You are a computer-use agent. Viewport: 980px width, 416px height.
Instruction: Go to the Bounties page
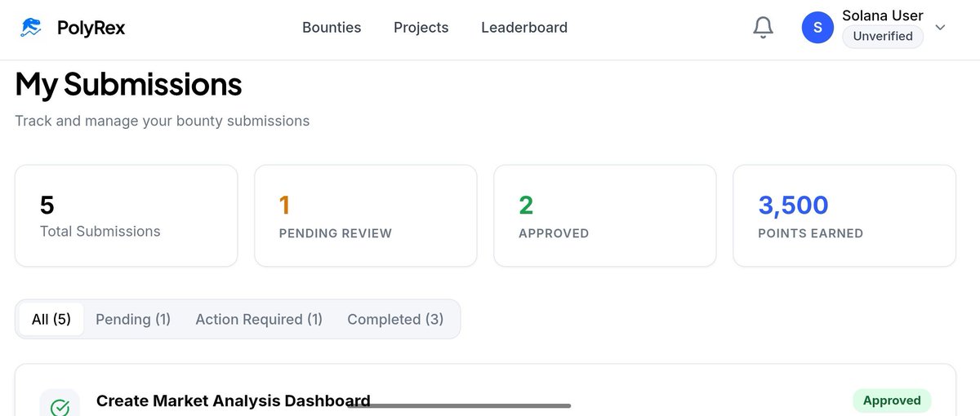pos(332,28)
